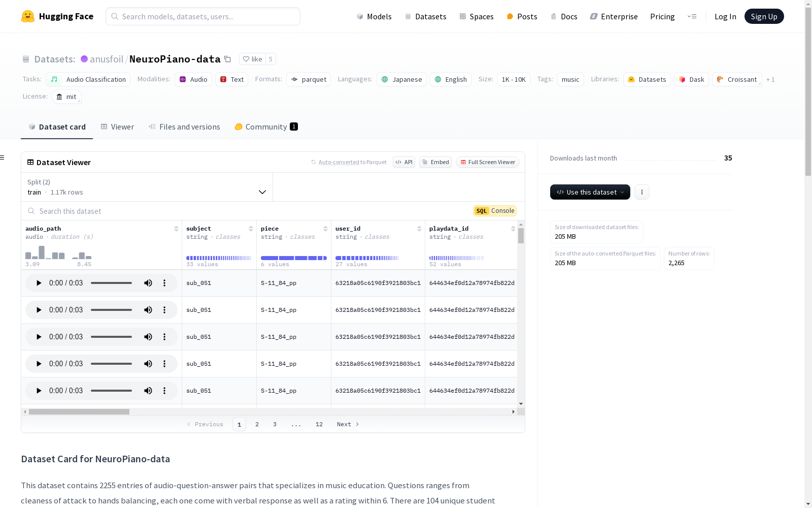Viewport: 812px width, 508px height.
Task: Open the Use this dataset dropdown
Action: [590, 192]
